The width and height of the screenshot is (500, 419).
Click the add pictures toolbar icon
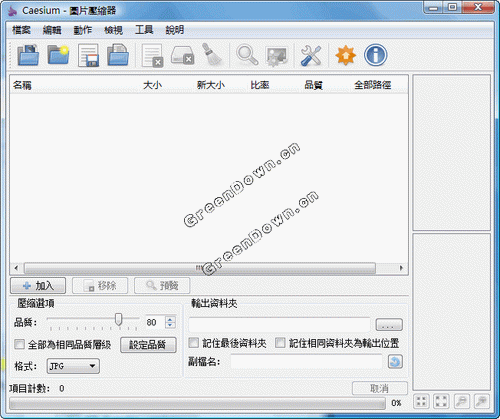28,55
